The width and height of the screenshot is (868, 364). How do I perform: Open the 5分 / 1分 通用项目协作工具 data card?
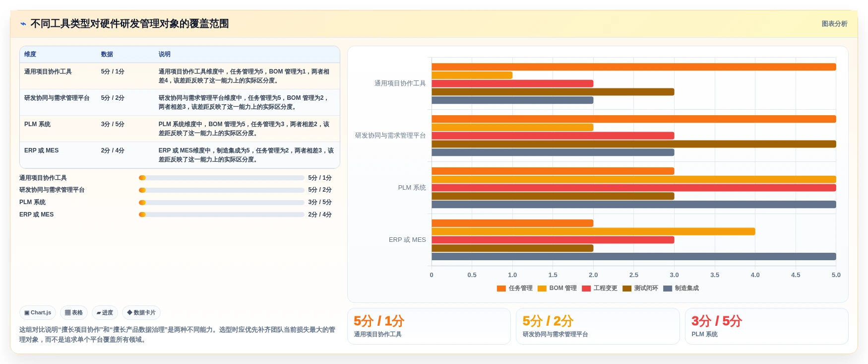pyautogui.click(x=429, y=326)
